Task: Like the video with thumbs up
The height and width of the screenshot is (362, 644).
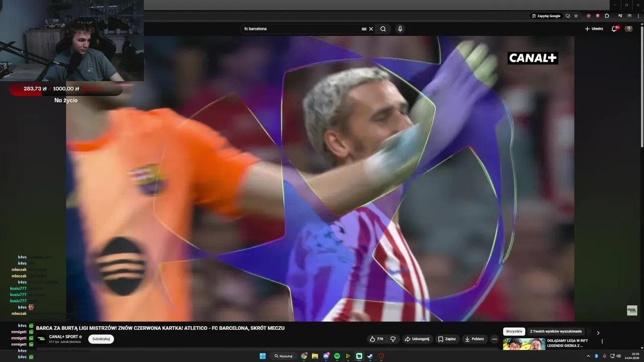Action: (x=377, y=339)
